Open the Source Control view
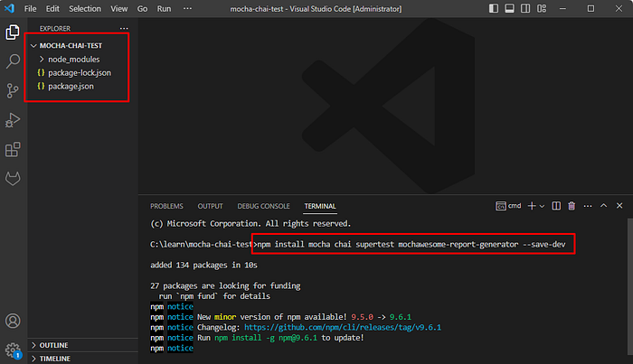Image resolution: width=633 pixels, height=364 pixels. [13, 90]
